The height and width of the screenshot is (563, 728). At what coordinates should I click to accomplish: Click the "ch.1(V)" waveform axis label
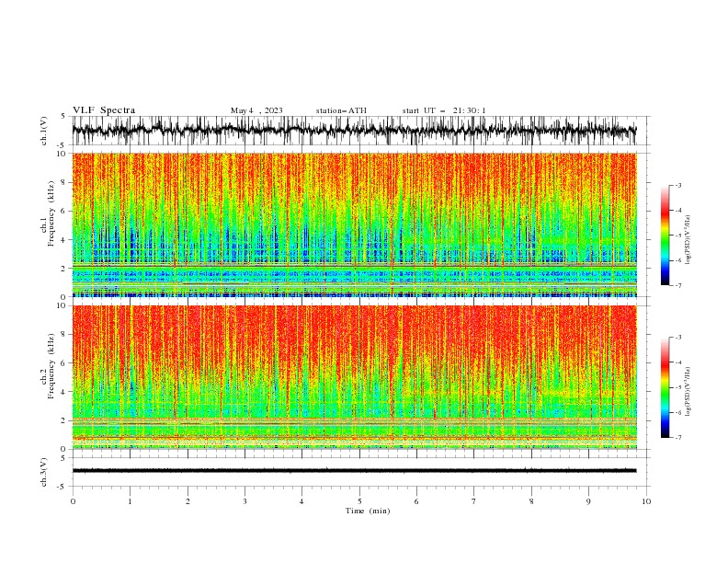point(44,131)
